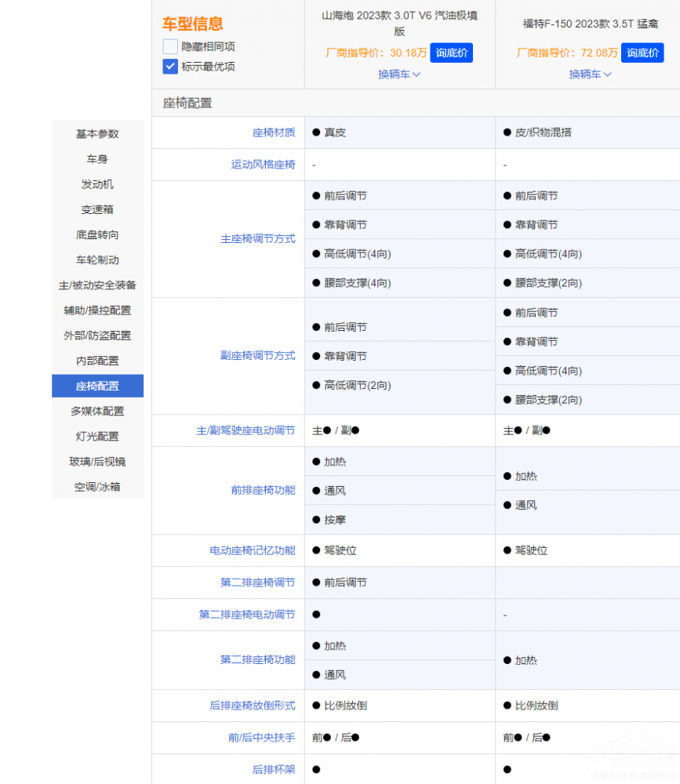Click 山海炮 2023款 3.0T V6 model title
This screenshot has width=680, height=784.
399,24
